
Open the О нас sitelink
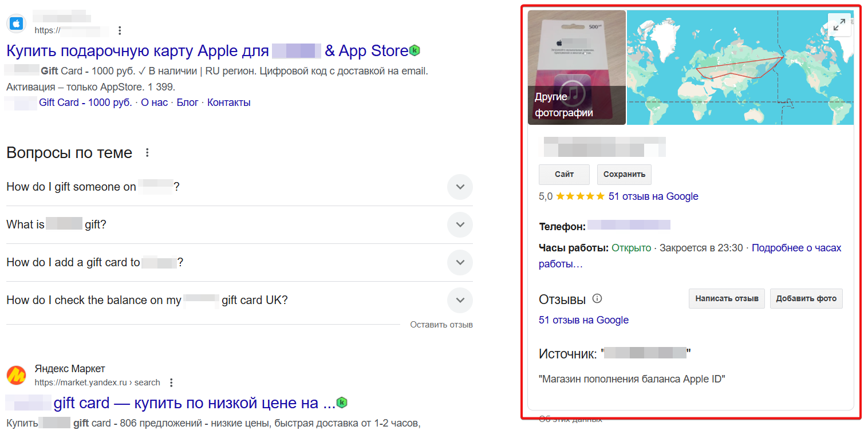[155, 102]
